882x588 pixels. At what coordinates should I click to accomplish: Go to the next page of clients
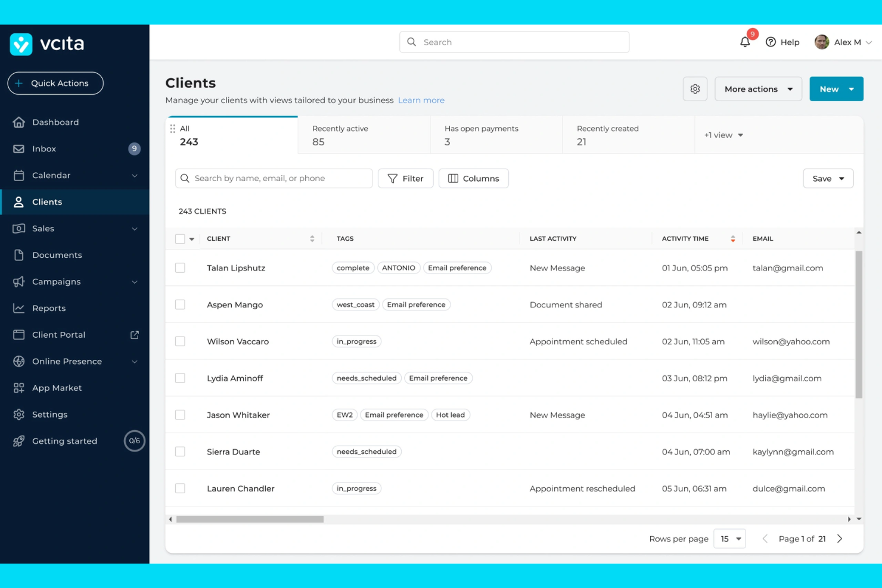839,538
